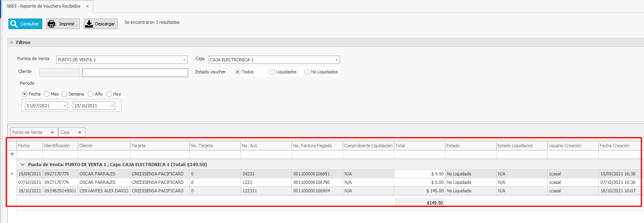This screenshot has height=223, width=644.
Task: Select the Mes period option
Action: click(x=47, y=94)
